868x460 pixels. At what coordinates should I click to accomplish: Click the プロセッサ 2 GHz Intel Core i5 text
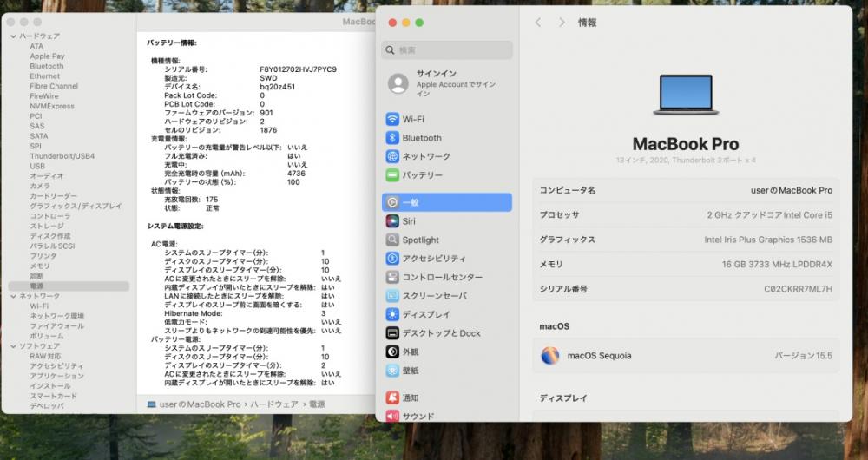[x=769, y=214]
